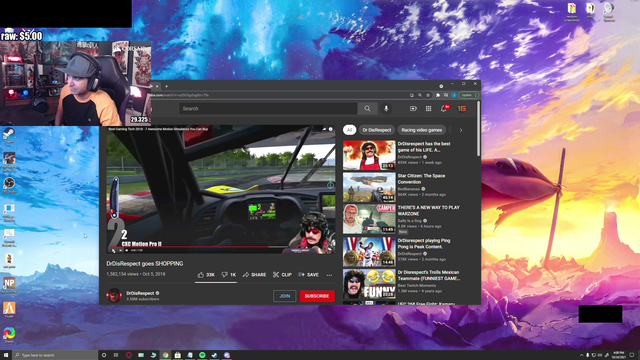
Task: Activate voice search microphone icon
Action: point(386,109)
